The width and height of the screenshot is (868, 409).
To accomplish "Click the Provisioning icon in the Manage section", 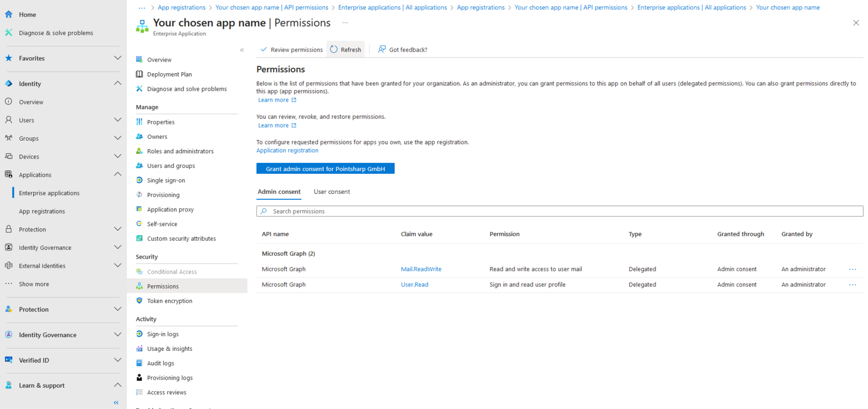I will 139,195.
